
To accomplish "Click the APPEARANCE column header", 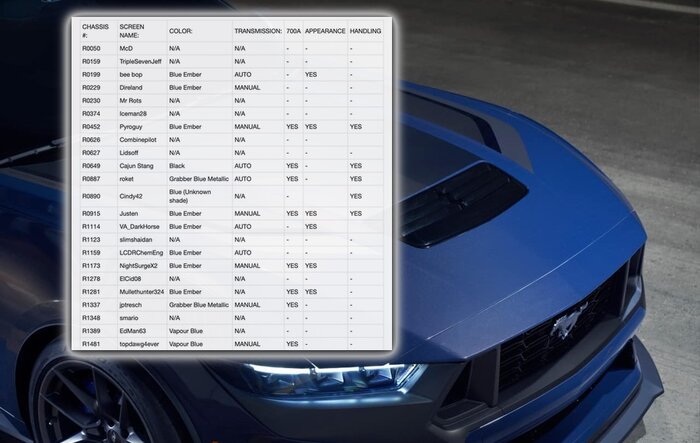I will pos(324,30).
